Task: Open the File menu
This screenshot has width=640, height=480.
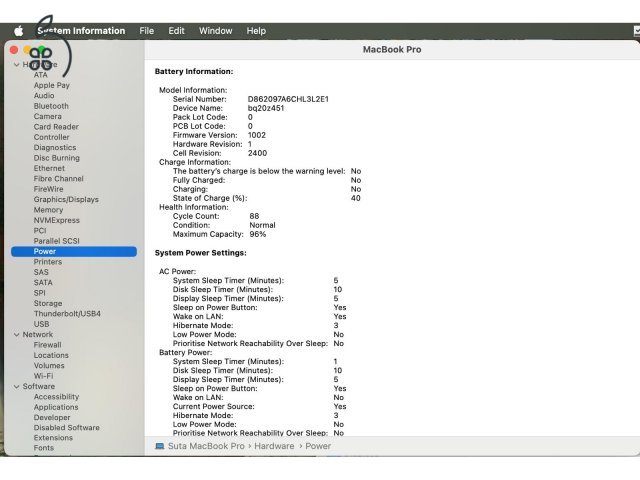Action: pos(147,31)
